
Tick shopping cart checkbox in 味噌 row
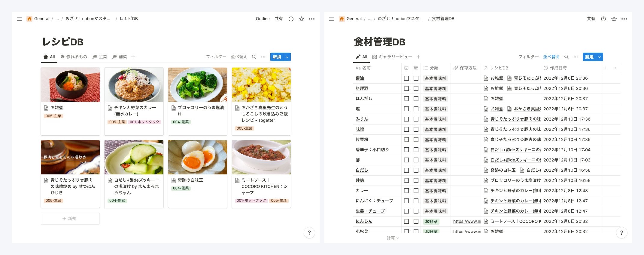[x=416, y=129]
